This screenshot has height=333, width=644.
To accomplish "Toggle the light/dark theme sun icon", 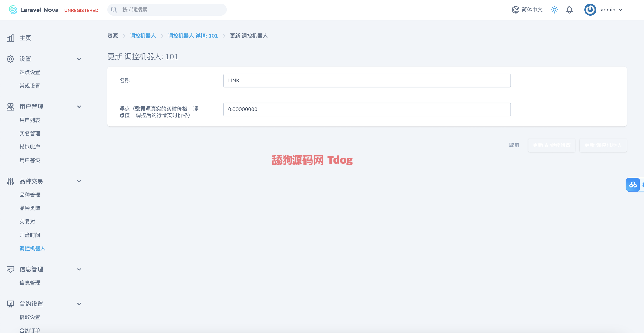I will (554, 10).
